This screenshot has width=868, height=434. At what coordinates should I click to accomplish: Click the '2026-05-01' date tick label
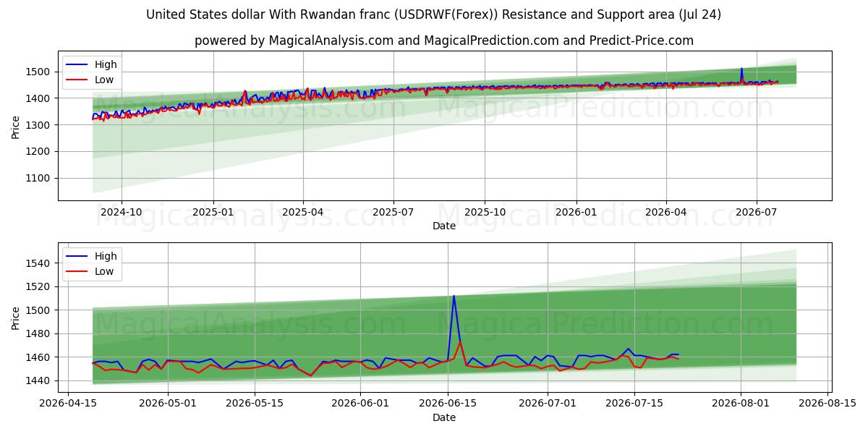[x=168, y=404]
